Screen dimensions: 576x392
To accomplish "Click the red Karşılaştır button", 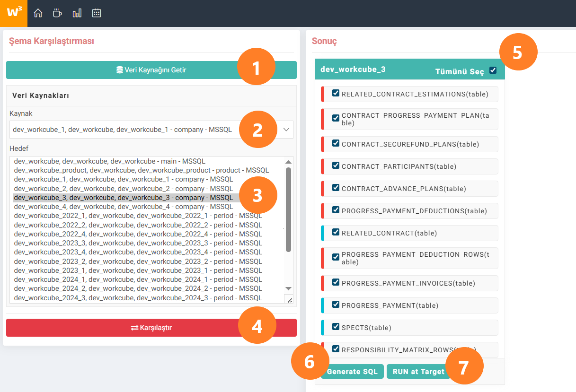I will (151, 328).
